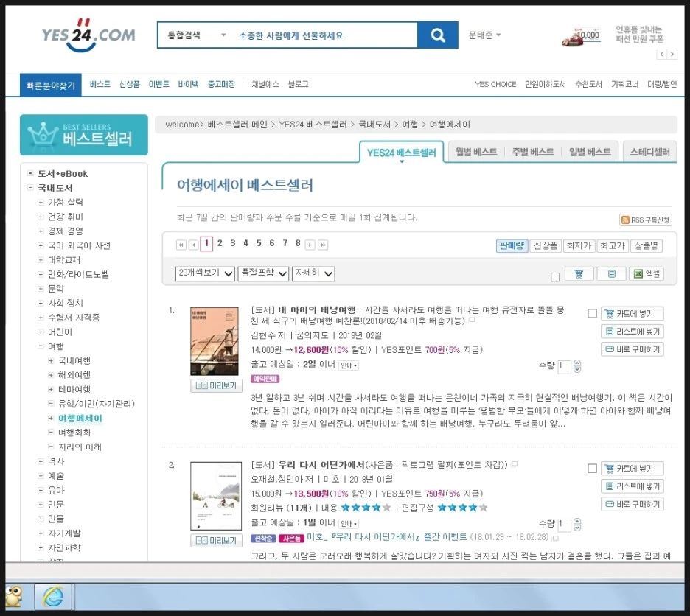
Task: Open 미리보기 for 우리 다시 어딘가에서
Action: click(x=217, y=540)
